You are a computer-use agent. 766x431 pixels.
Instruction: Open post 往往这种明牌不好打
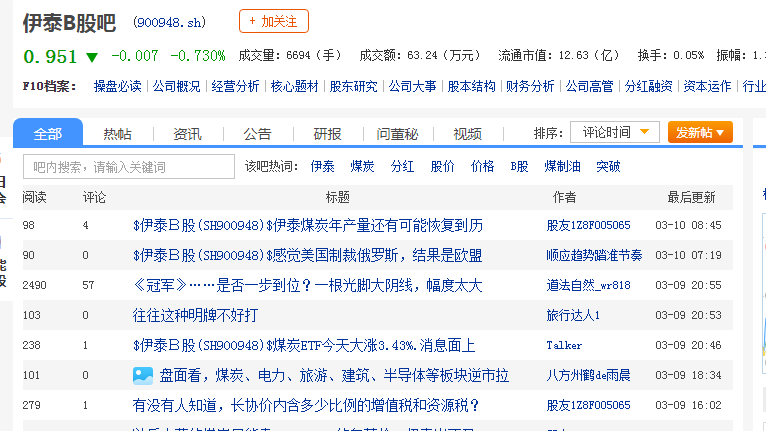click(x=195, y=315)
